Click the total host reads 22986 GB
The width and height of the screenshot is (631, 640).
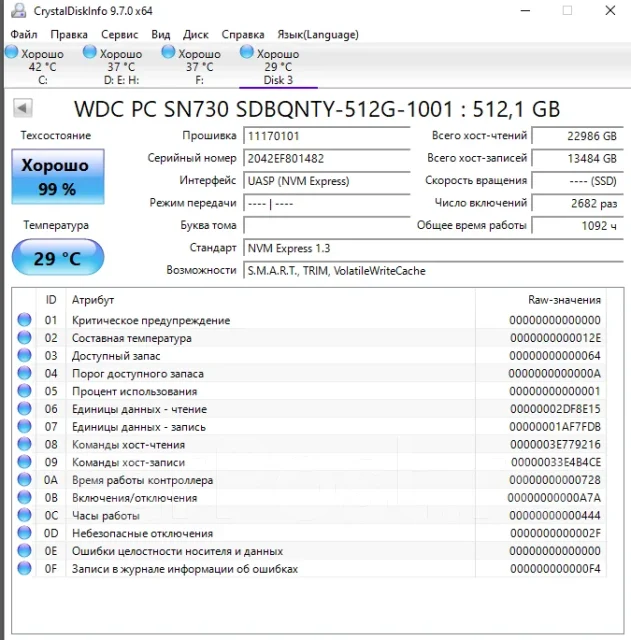click(578, 136)
